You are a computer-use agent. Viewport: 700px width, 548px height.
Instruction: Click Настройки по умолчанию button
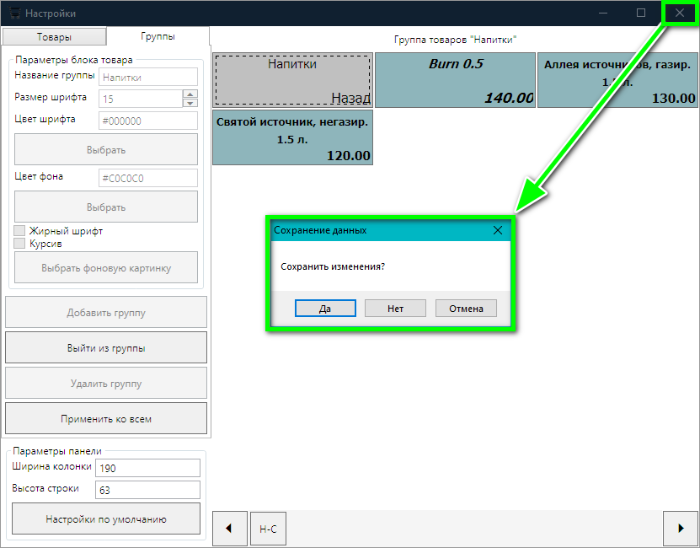click(106, 519)
